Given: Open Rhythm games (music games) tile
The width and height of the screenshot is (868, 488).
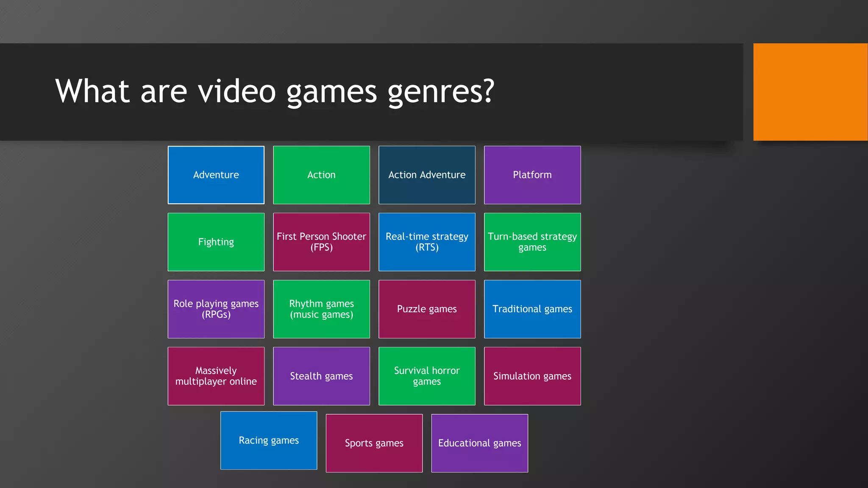Looking at the screenshot, I should (321, 309).
